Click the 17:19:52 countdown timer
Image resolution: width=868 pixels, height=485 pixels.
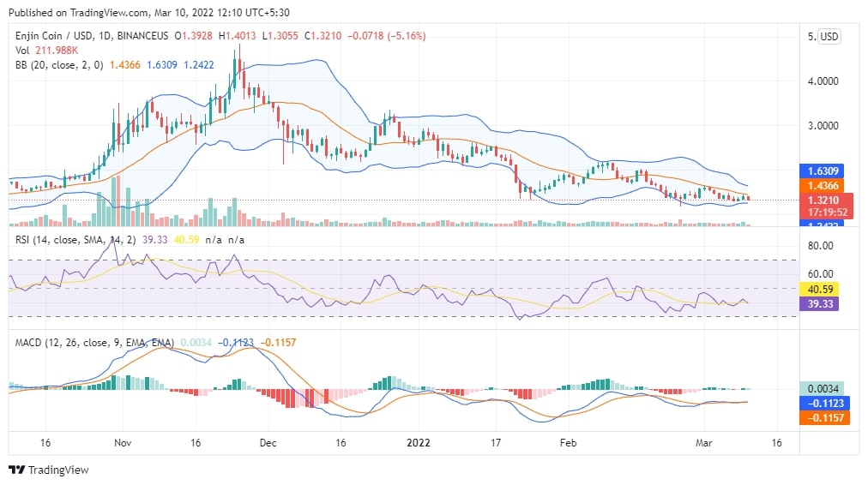click(828, 213)
